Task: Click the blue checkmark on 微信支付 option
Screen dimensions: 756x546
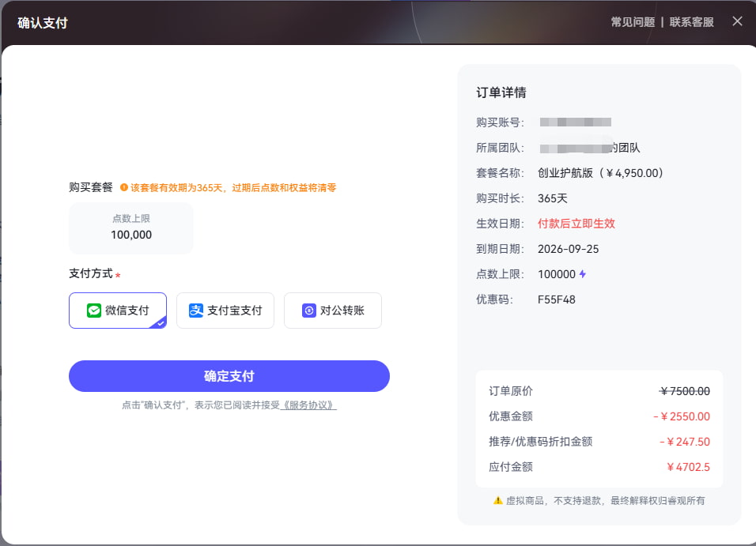Action: 160,323
